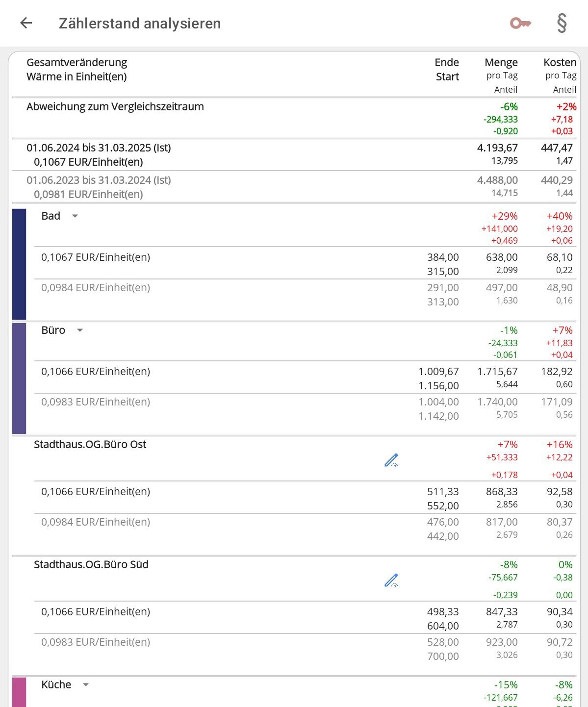Edit Stadthaus.OG.Büro Ost with pencil icon

click(x=391, y=460)
